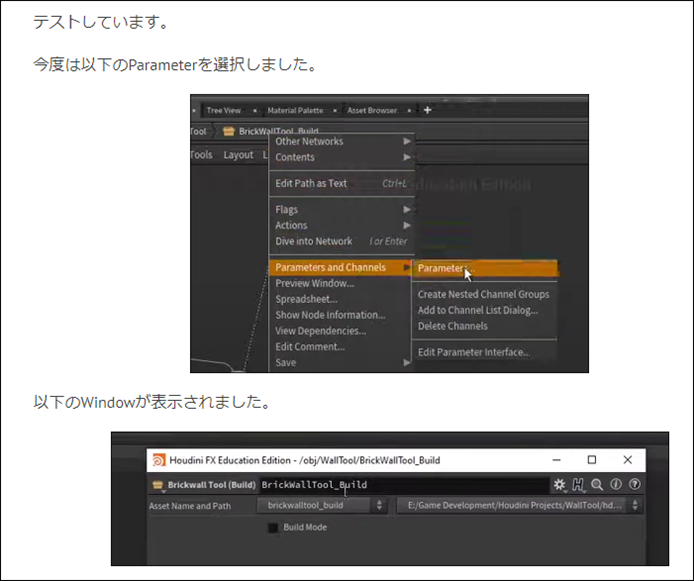Click the Brickwall Tool node type icon

[x=158, y=485]
